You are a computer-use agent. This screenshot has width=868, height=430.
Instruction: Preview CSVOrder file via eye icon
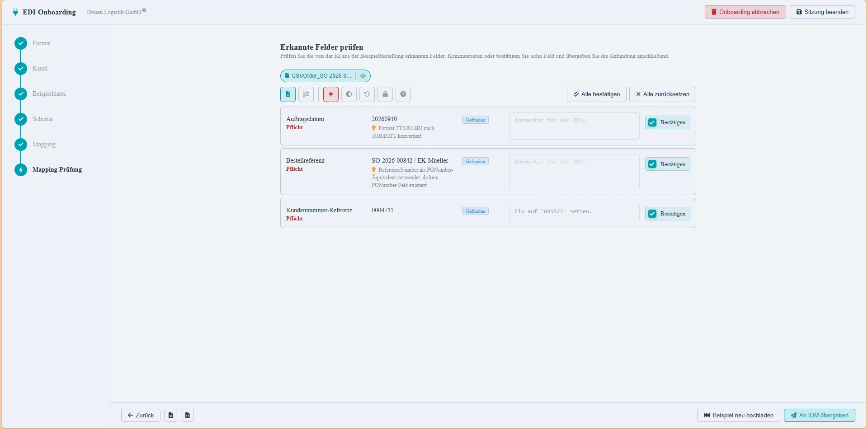pos(363,76)
